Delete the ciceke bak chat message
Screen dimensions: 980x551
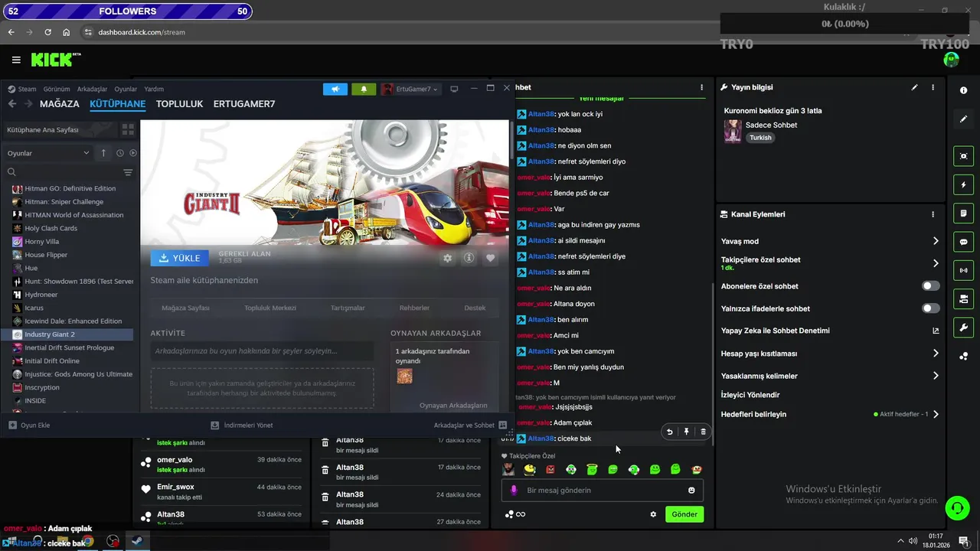point(703,432)
